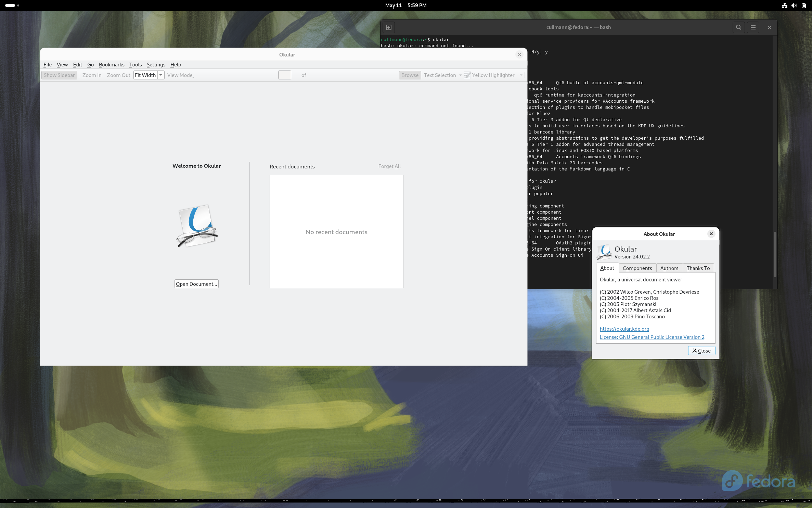
Task: Toggle the Show Sidebar button
Action: (59, 75)
